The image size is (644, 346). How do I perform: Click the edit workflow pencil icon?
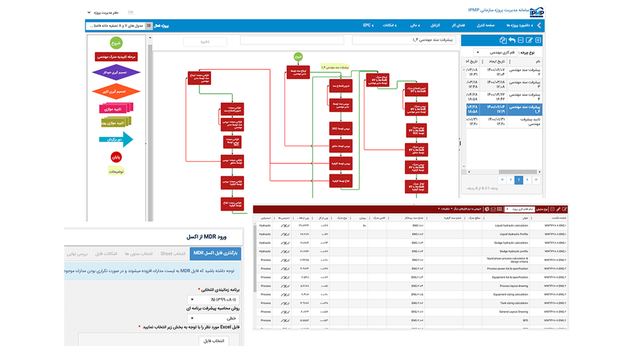coord(529,40)
